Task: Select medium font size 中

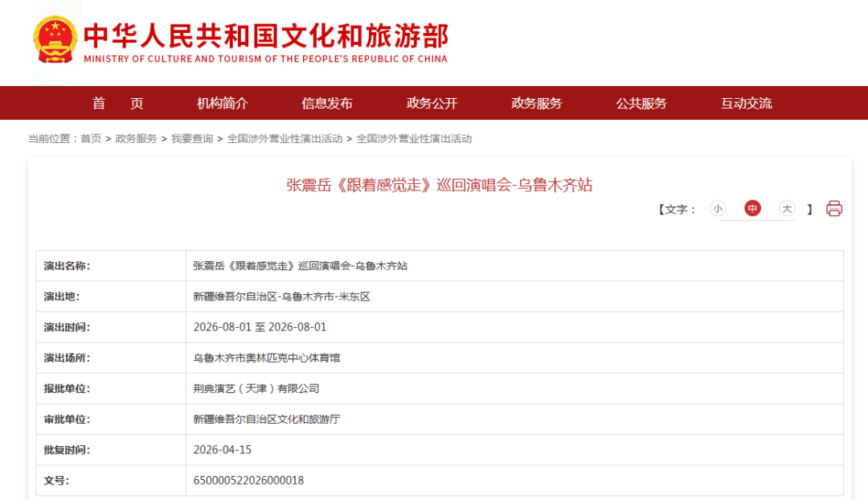Action: [x=752, y=209]
